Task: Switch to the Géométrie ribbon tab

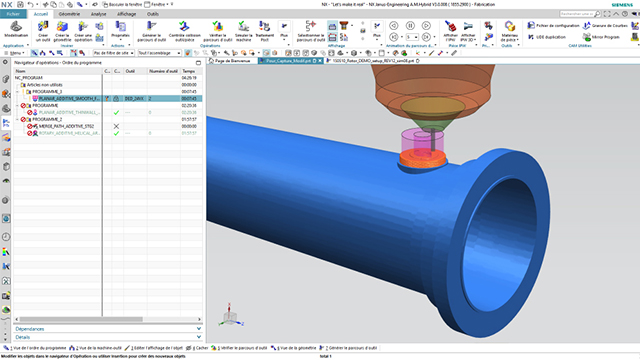Action: 69,14
